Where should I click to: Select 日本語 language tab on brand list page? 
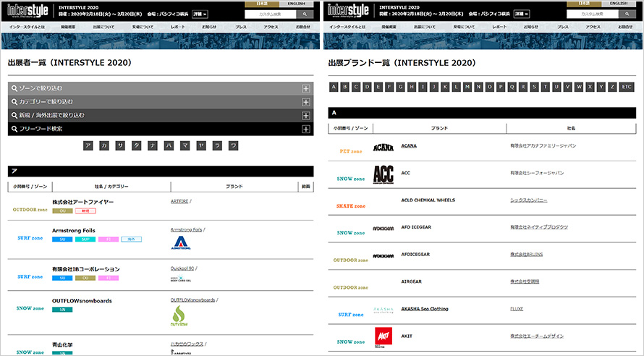tap(584, 4)
